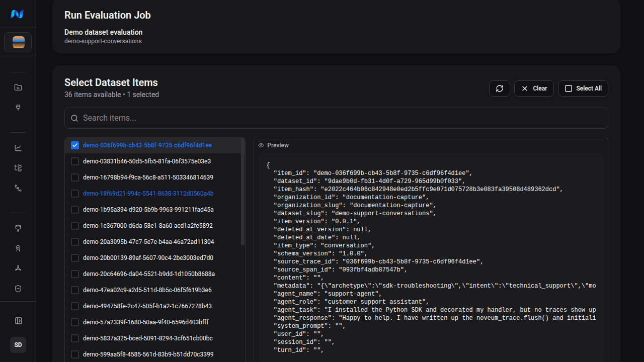The height and width of the screenshot is (362, 644).
Task: Open the organization switcher thumbnail
Action: tap(18, 42)
